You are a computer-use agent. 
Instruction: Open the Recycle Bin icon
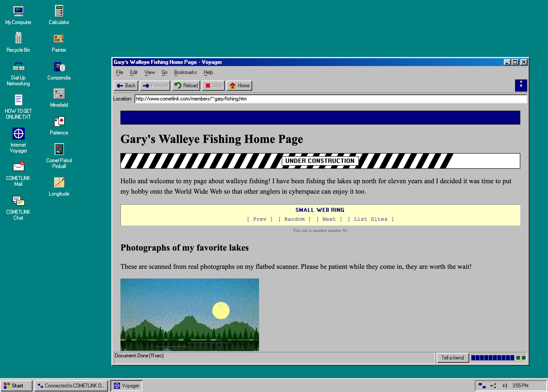click(18, 42)
